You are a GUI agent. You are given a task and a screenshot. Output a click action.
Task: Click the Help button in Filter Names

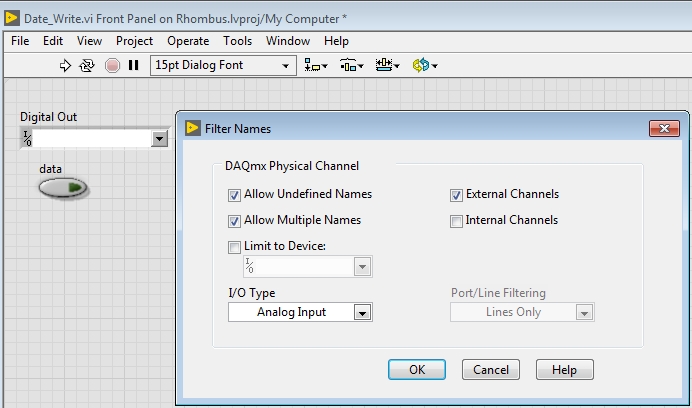565,370
